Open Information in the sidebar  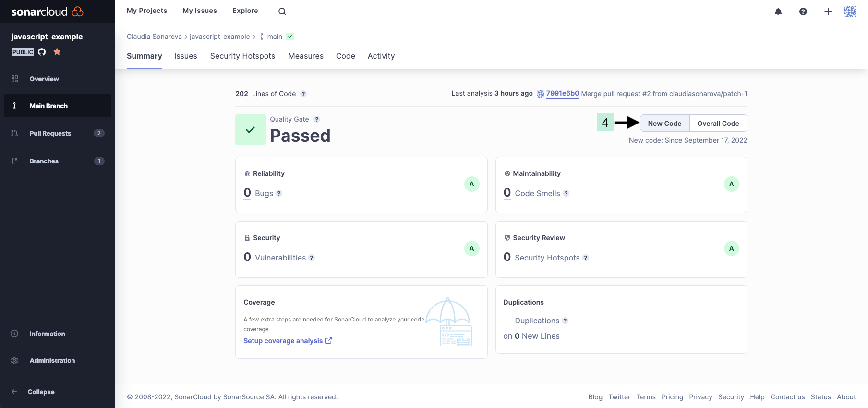(58, 334)
